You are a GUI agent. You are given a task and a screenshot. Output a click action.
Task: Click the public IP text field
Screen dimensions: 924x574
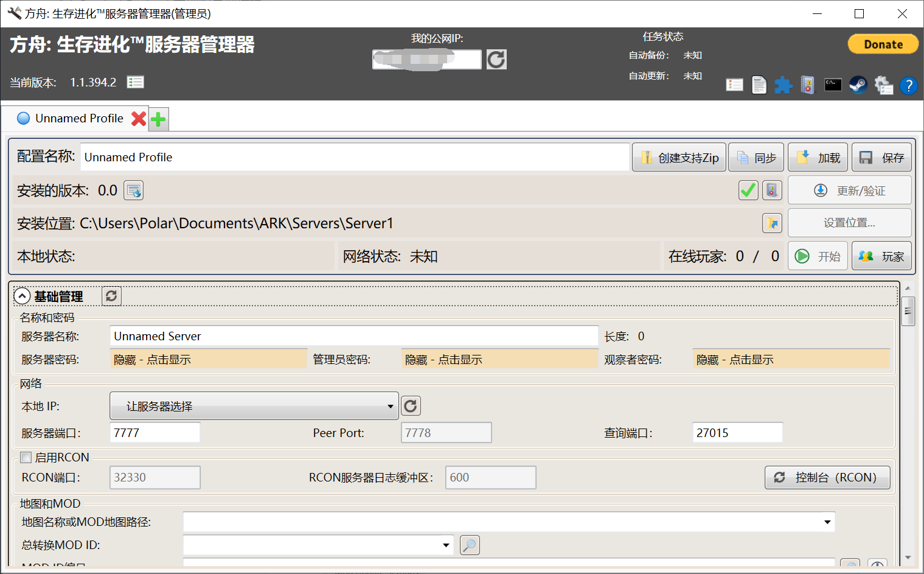[427, 60]
